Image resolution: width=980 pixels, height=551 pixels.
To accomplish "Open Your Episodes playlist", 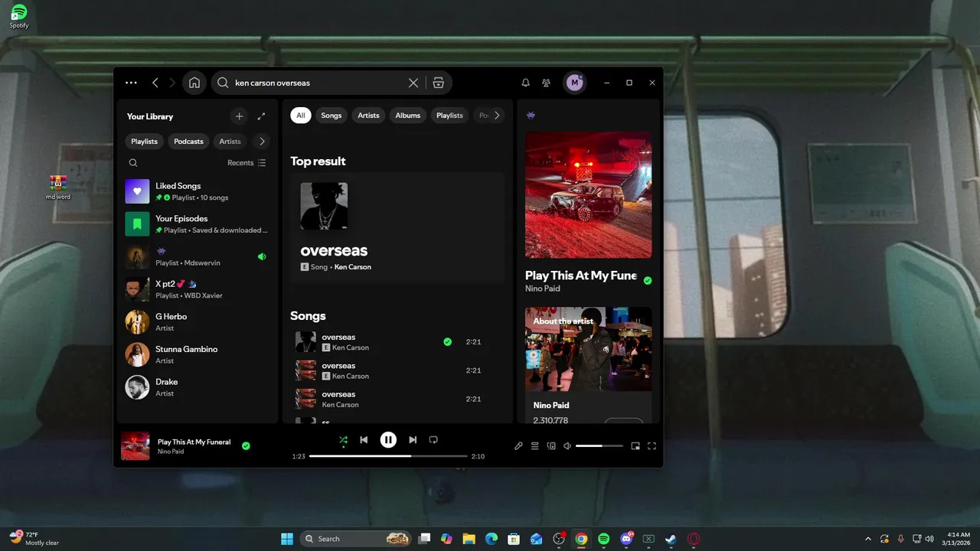I will (197, 224).
